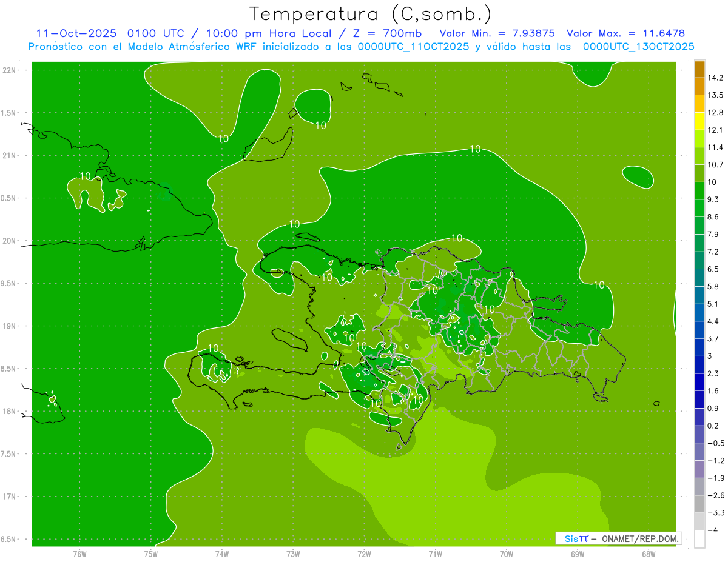The width and height of the screenshot is (728, 562).
Task: Click the 71W longitude label
Action: [x=435, y=554]
